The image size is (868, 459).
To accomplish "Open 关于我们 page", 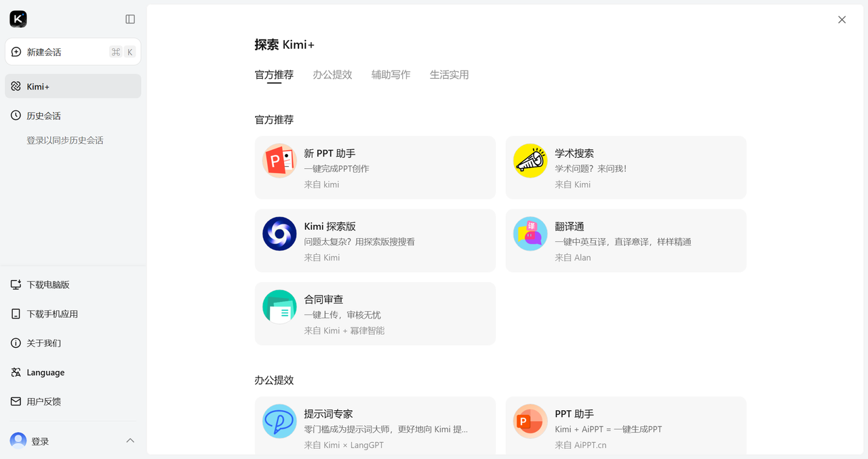I will pyautogui.click(x=73, y=343).
